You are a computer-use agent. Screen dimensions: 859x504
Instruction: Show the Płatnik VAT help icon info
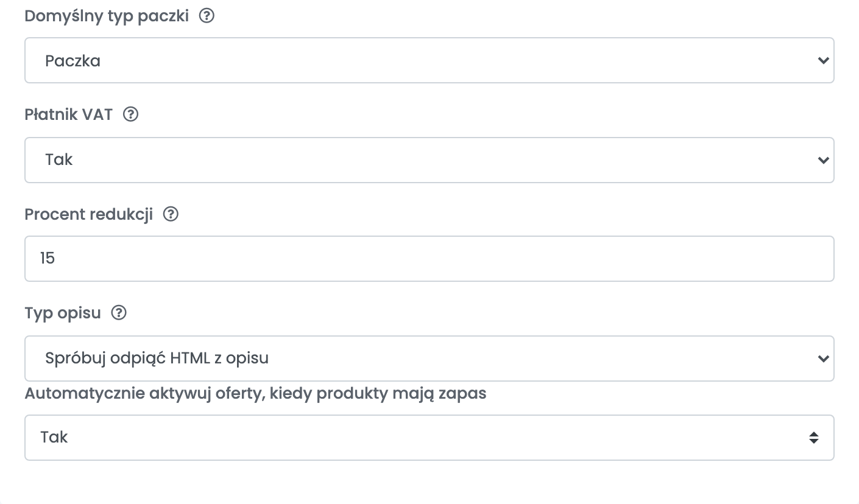[x=131, y=114]
